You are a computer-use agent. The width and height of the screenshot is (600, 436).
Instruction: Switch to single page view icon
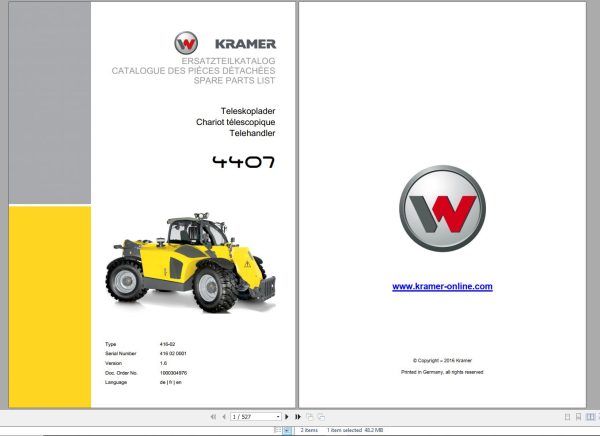pyautogui.click(x=567, y=416)
